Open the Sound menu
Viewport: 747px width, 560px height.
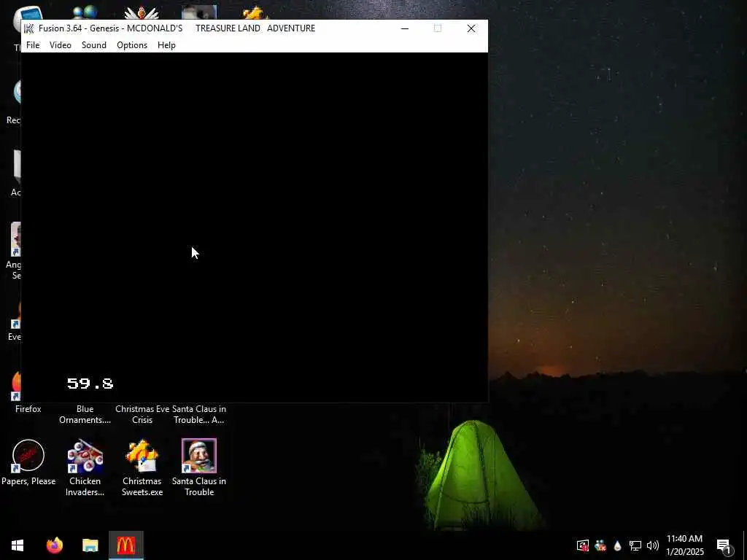coord(94,45)
